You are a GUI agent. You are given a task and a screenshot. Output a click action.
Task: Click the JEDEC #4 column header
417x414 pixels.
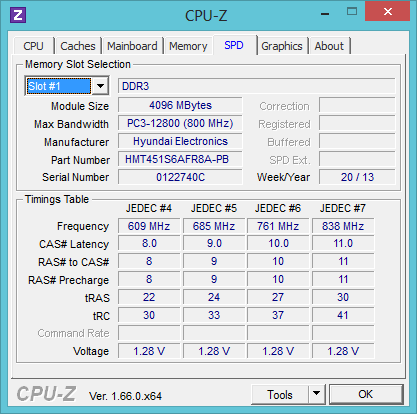point(149,208)
